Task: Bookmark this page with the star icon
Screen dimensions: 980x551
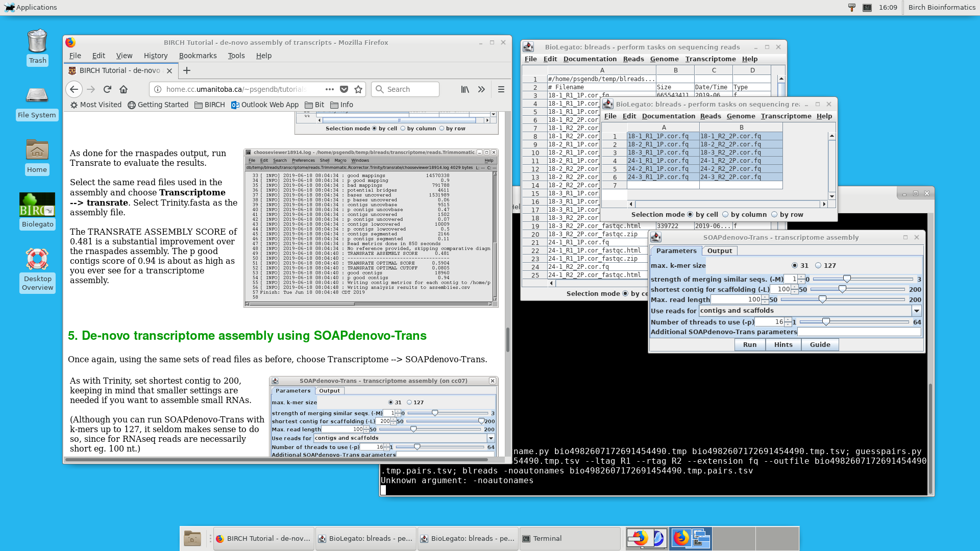Action: (358, 89)
